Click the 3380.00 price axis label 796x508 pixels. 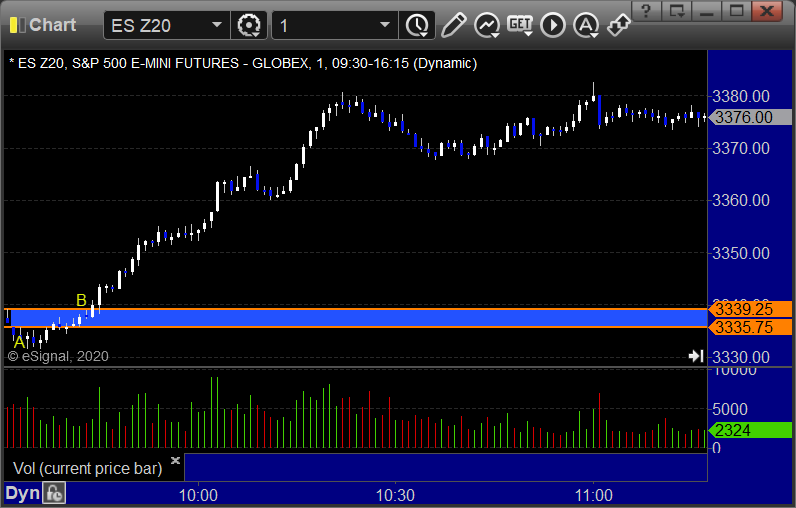pos(741,96)
